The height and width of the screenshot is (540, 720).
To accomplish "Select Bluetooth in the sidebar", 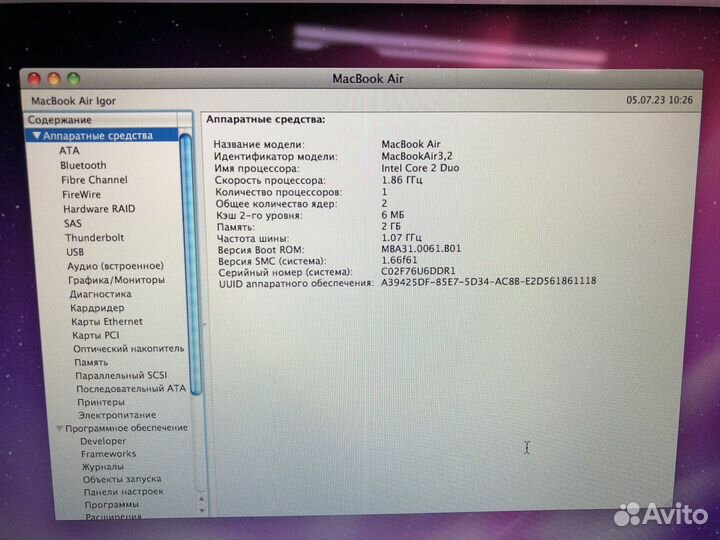I will click(83, 165).
